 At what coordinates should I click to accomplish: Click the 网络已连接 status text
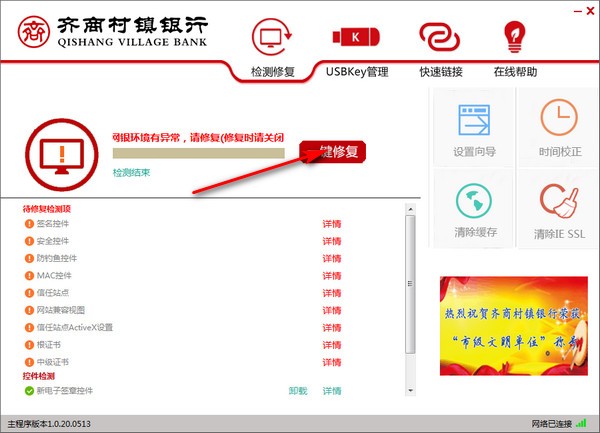tap(551, 424)
